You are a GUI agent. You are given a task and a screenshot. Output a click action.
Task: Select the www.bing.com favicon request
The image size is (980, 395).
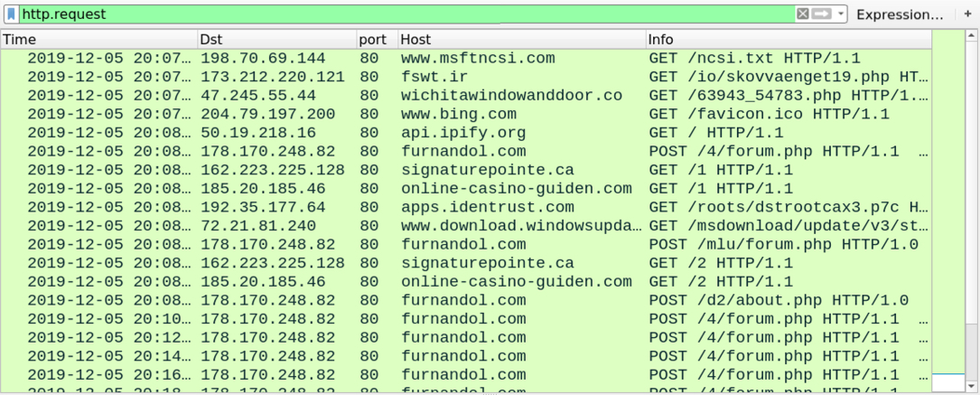pos(466,115)
